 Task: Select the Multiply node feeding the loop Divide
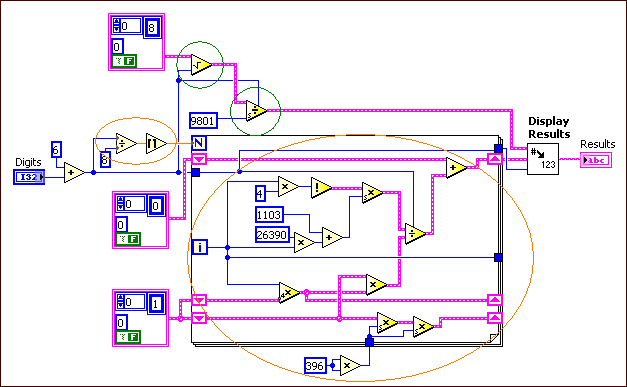(x=376, y=285)
